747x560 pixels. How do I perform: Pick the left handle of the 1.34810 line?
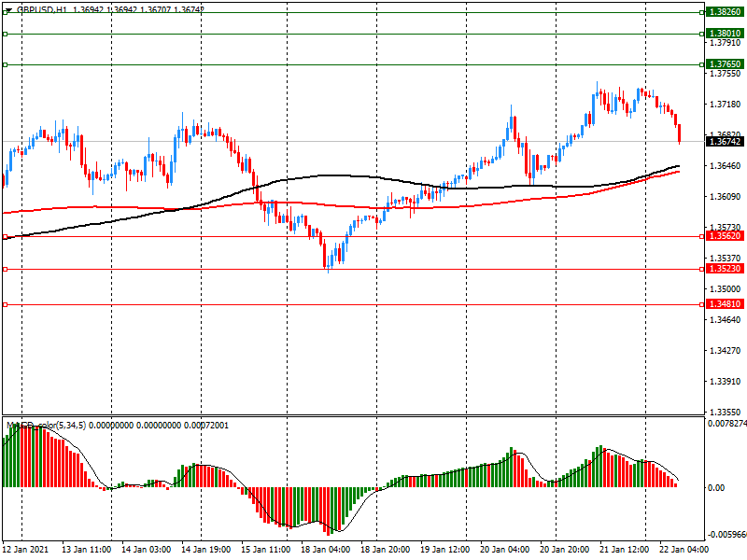click(6, 304)
